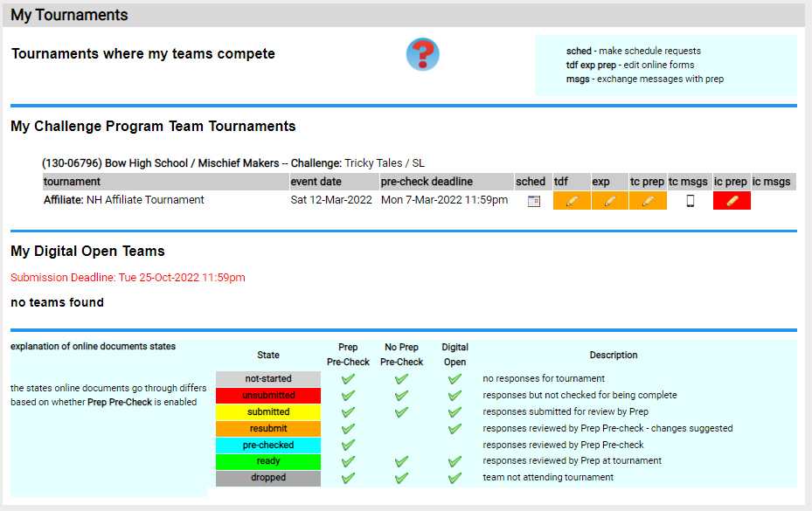Click the 'State' column header in legend
The height and width of the screenshot is (511, 812).
click(x=268, y=356)
